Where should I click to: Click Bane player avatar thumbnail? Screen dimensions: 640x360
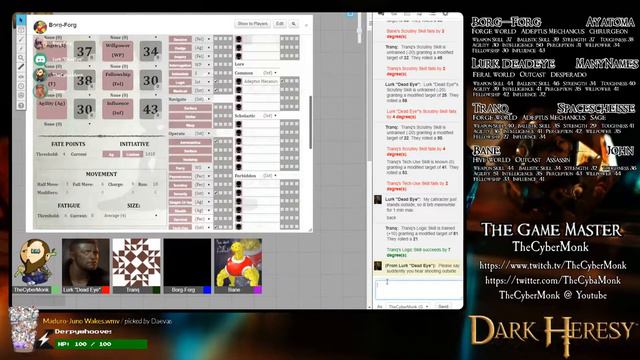pyautogui.click(x=238, y=262)
